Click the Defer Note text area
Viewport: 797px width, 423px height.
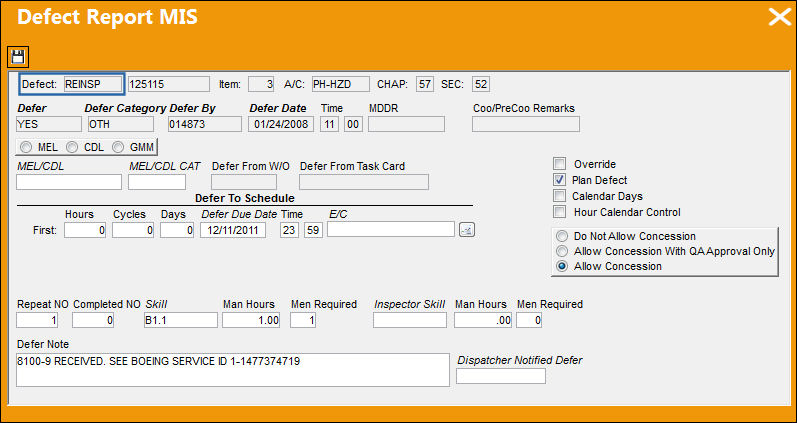233,370
